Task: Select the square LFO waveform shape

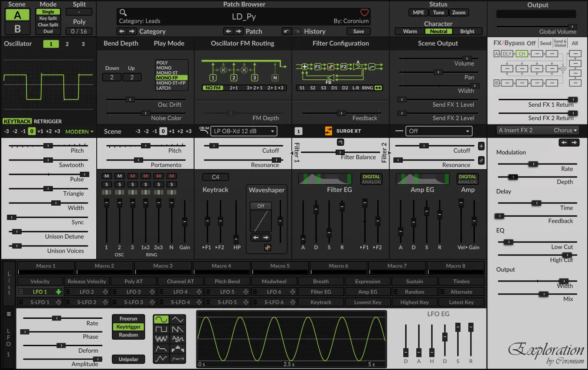Action: click(161, 329)
